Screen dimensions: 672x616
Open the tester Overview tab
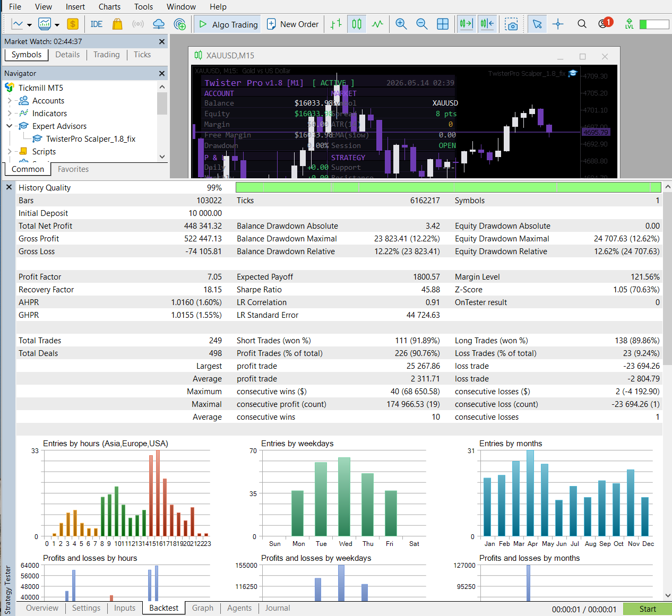point(42,608)
